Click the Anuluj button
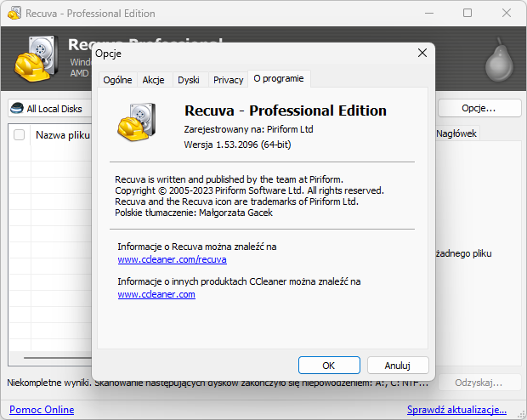The width and height of the screenshot is (527, 420). click(398, 366)
